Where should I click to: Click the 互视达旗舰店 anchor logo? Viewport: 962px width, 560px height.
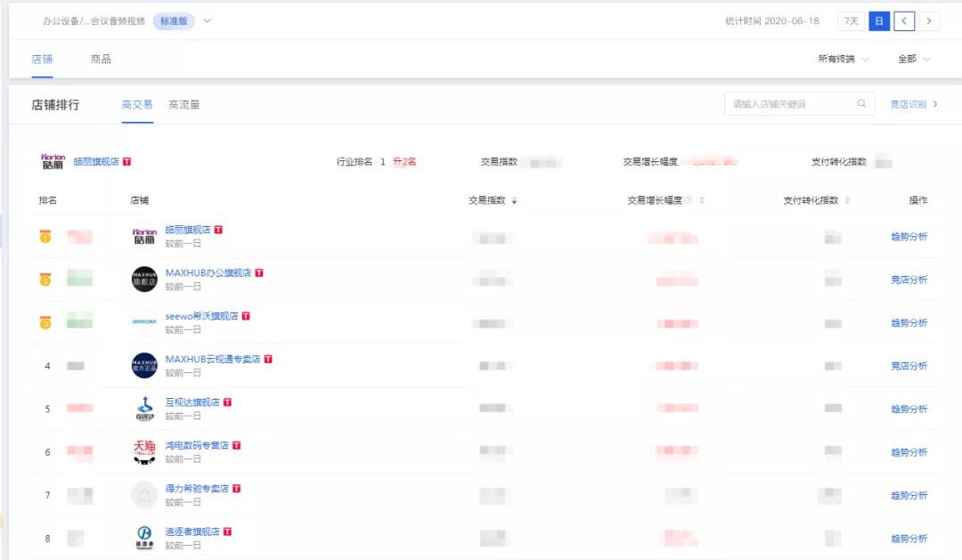[x=144, y=409]
